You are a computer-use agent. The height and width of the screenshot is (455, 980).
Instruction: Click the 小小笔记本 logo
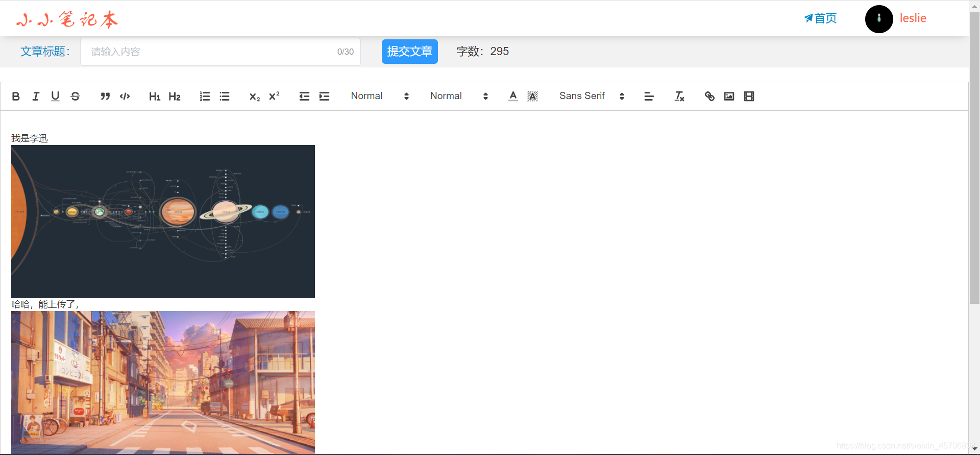67,19
